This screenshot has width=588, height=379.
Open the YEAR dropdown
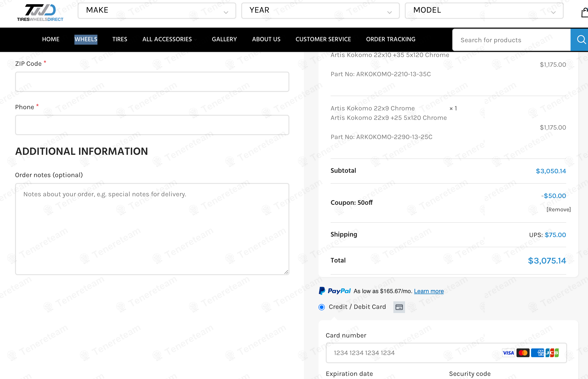tap(320, 11)
